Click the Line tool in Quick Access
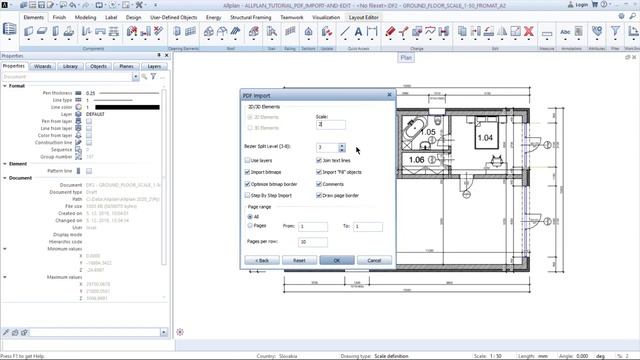Screen dimensions: 640x360 click(345, 31)
